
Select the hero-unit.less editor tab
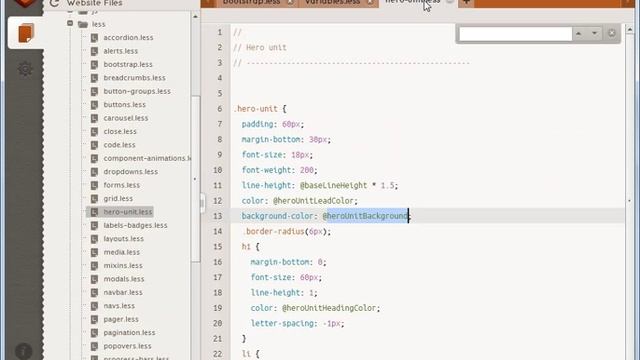pyautogui.click(x=412, y=2)
